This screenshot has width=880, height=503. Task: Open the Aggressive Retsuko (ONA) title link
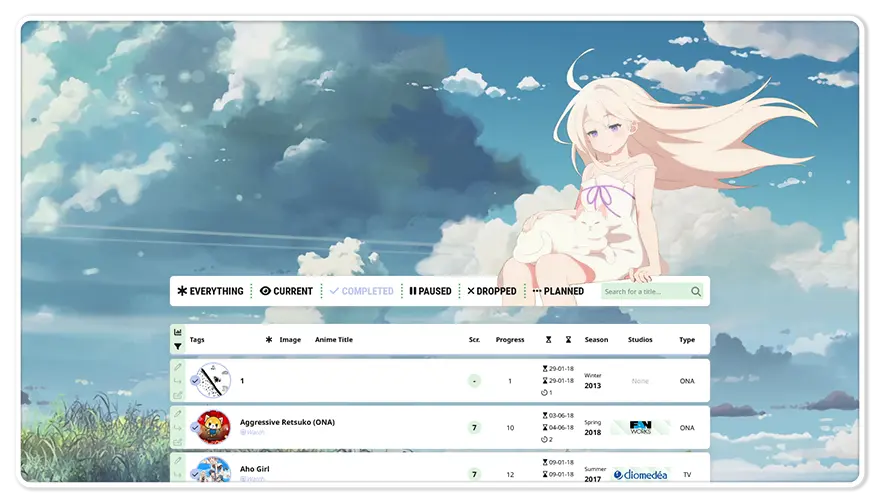pos(287,422)
